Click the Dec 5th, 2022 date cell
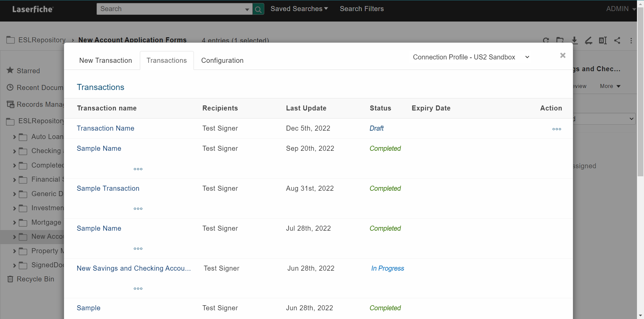This screenshot has width=644, height=319. click(308, 128)
